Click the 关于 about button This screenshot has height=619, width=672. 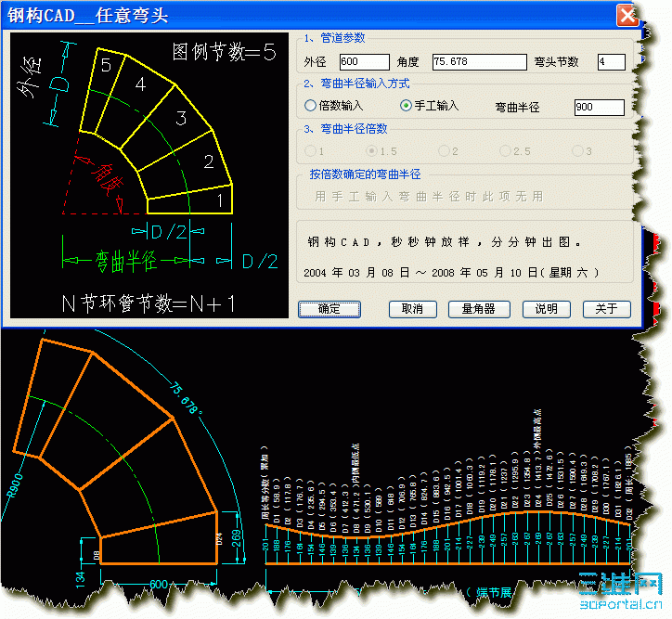606,309
